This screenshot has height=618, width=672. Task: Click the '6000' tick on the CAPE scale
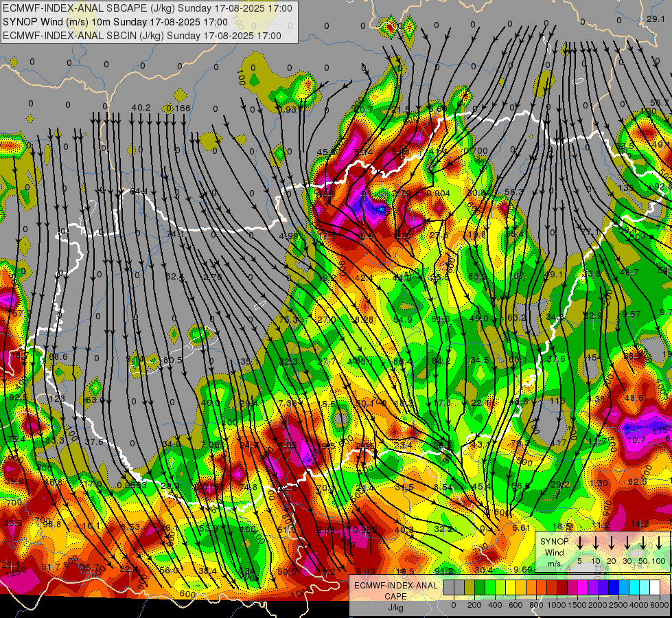pos(660,605)
